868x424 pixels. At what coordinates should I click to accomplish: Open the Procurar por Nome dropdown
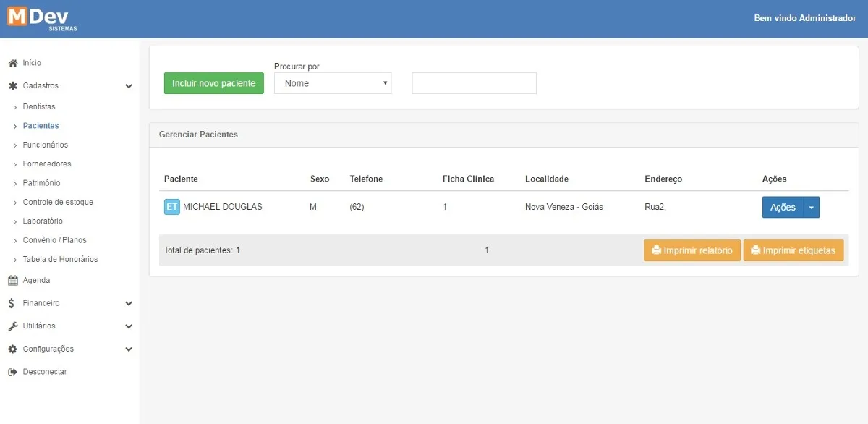[333, 83]
